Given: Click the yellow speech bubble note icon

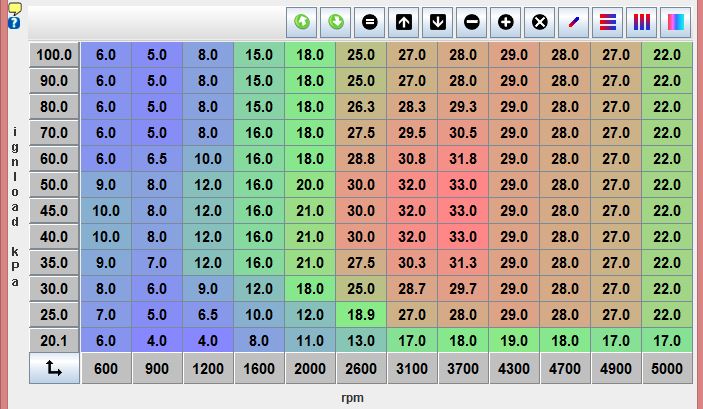Looking at the screenshot, I should [14, 8].
